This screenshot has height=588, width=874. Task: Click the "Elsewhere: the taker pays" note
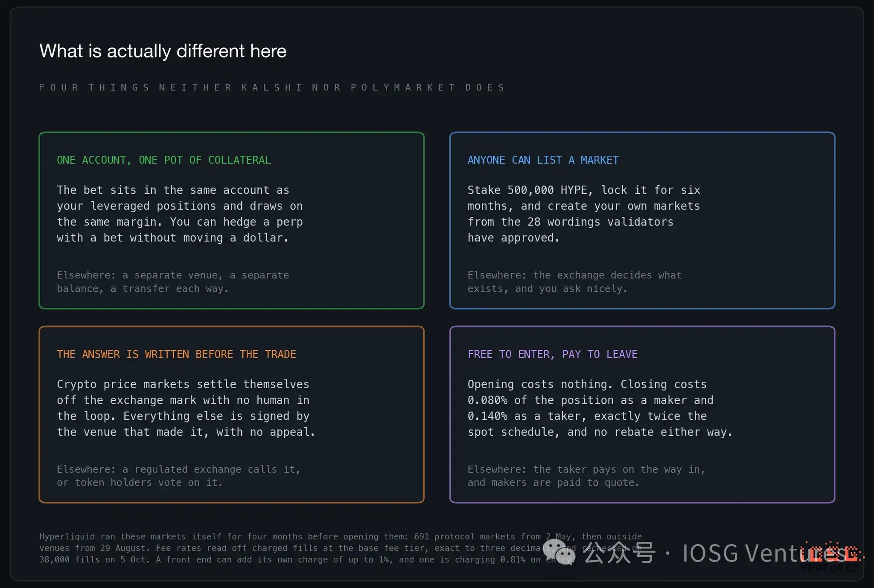(586, 476)
